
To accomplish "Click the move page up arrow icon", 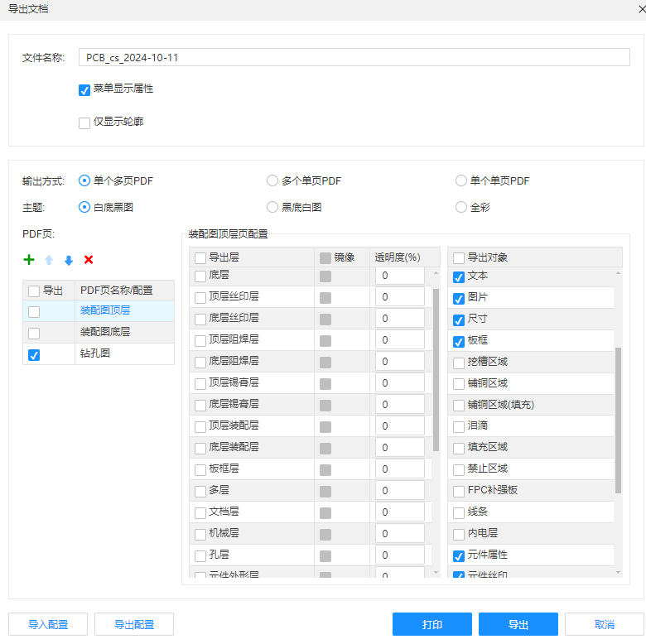I will 49,260.
